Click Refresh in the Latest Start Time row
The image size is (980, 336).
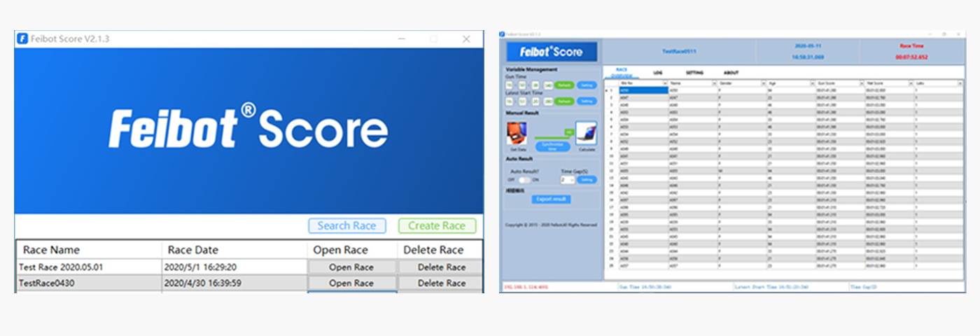coord(564,101)
